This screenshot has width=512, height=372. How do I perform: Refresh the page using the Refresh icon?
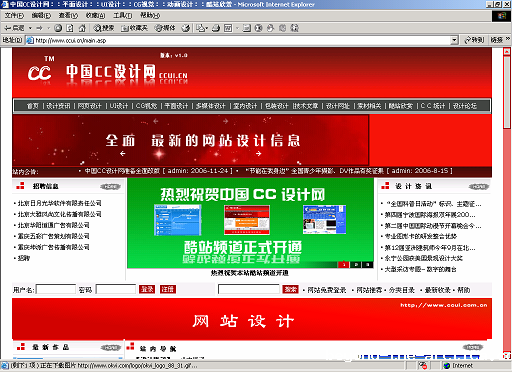[70, 28]
